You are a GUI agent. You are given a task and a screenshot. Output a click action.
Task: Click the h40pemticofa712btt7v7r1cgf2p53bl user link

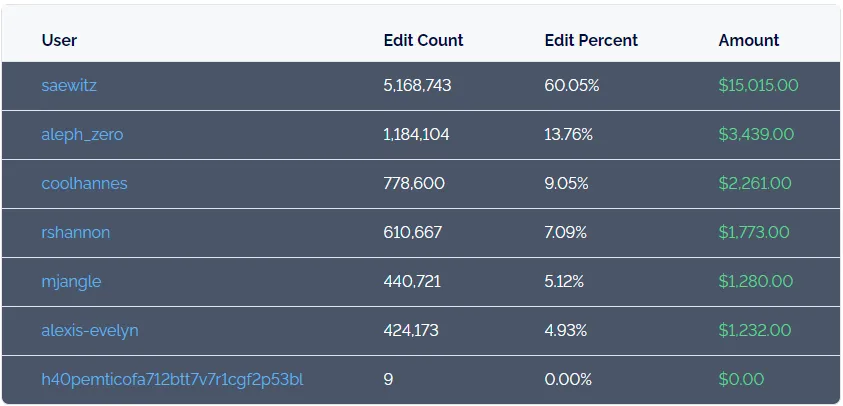pos(172,379)
